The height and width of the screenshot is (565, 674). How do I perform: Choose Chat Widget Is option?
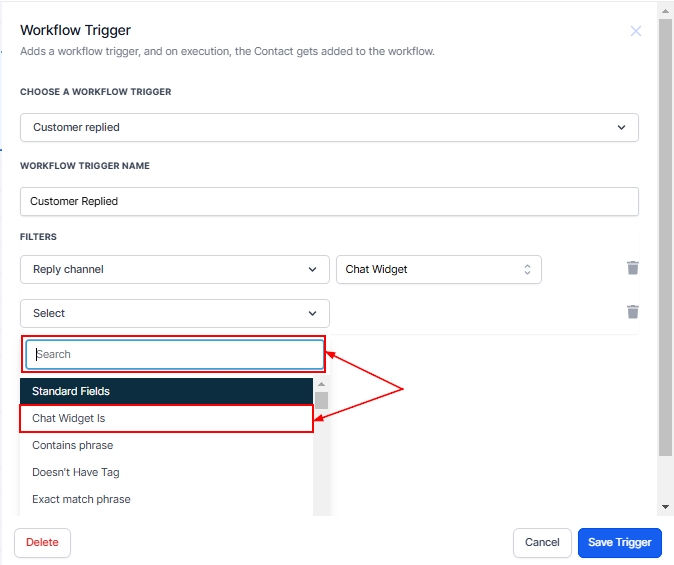pos(167,418)
